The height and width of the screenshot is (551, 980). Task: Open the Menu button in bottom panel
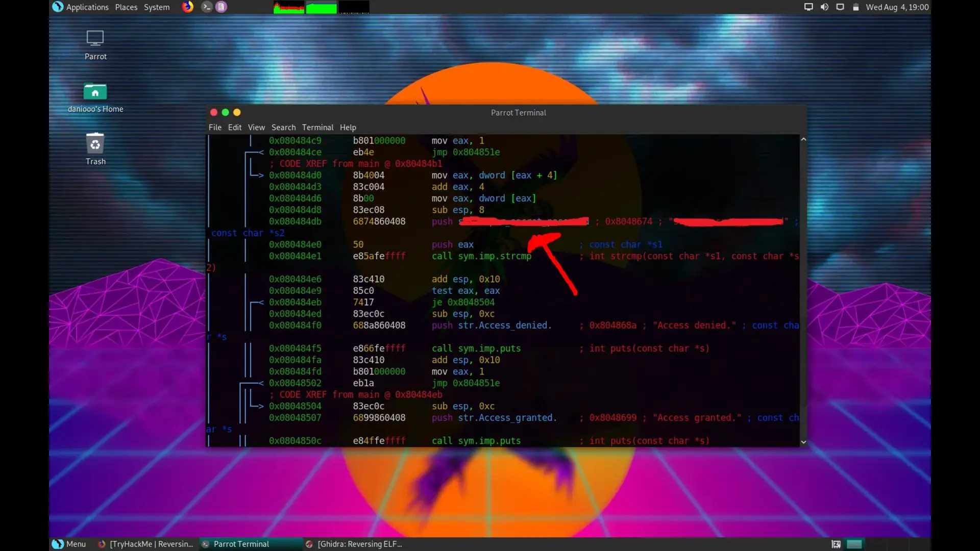[69, 544]
